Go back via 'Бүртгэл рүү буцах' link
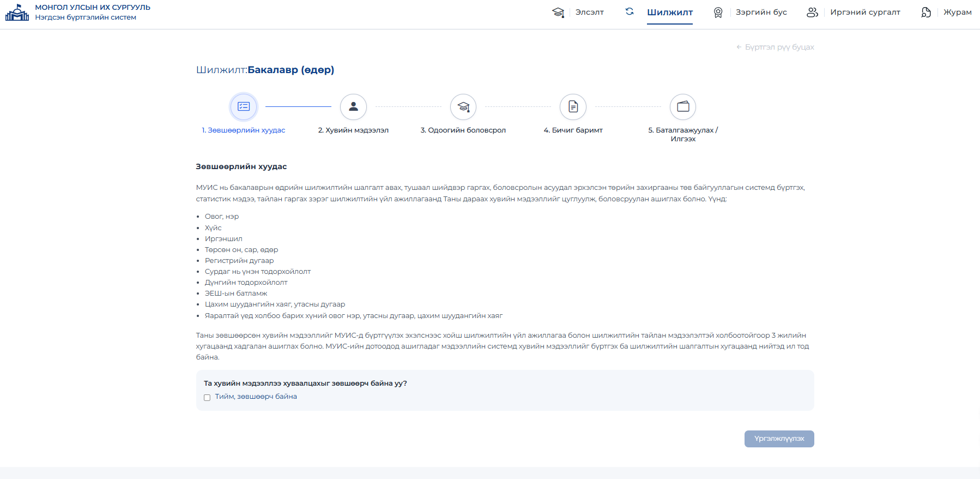 pyautogui.click(x=775, y=47)
